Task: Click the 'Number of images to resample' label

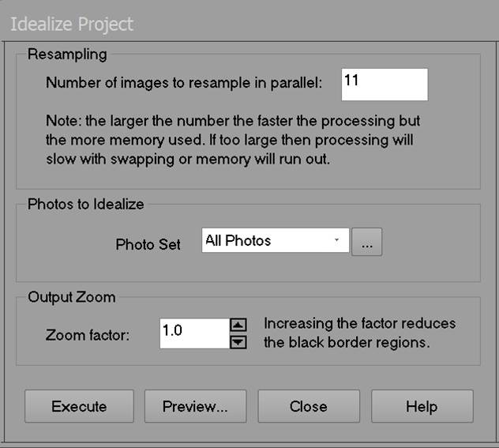Action: tap(184, 83)
